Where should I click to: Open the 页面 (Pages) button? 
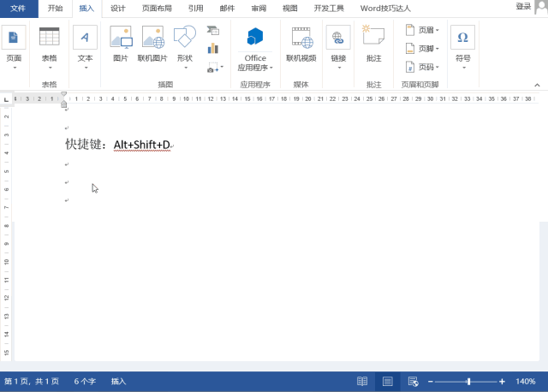[x=14, y=46]
